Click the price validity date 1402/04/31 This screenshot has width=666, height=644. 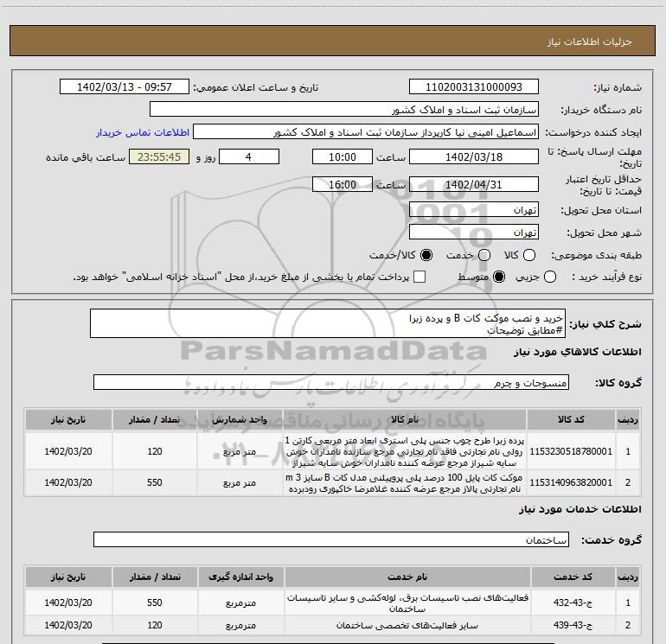tap(474, 185)
